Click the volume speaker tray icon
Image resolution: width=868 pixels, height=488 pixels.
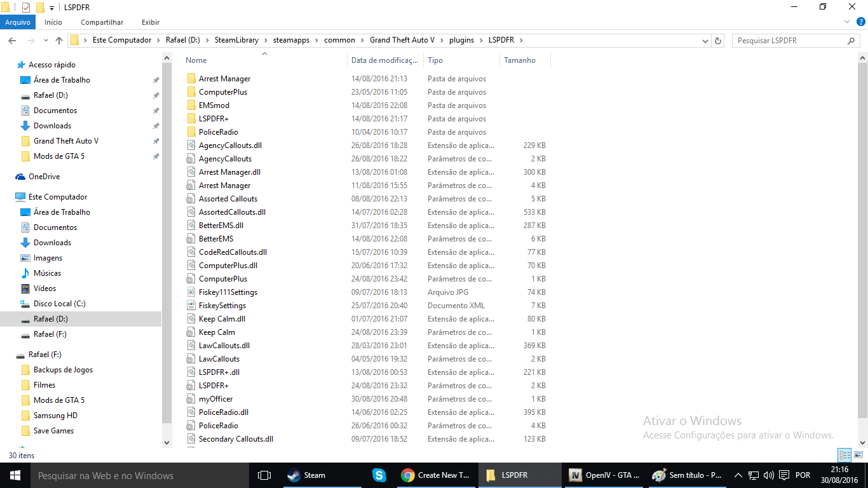point(769,475)
